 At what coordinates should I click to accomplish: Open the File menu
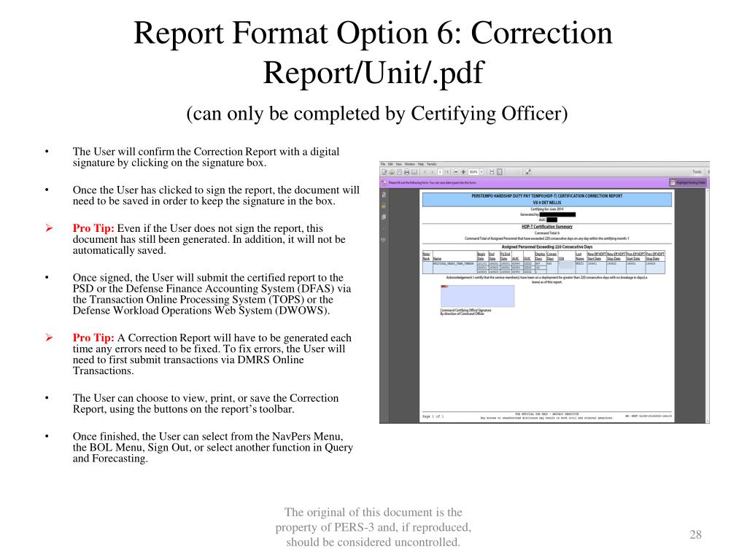pyautogui.click(x=383, y=164)
